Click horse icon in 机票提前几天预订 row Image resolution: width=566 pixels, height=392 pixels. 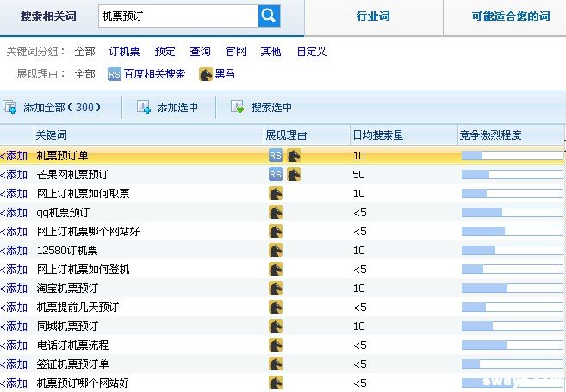pos(276,308)
